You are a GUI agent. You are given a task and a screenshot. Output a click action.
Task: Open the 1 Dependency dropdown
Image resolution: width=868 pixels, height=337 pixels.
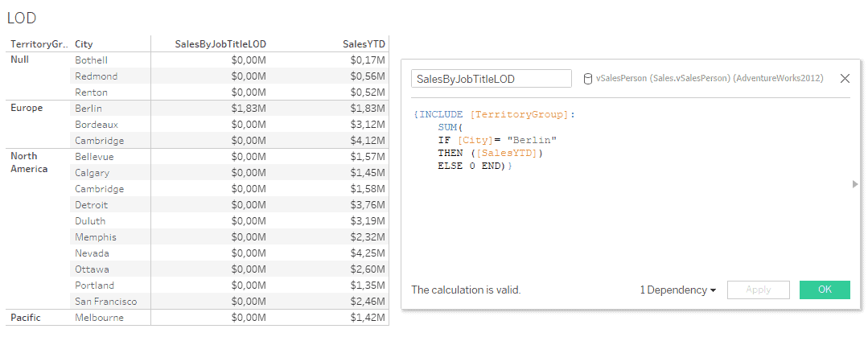[x=677, y=290]
